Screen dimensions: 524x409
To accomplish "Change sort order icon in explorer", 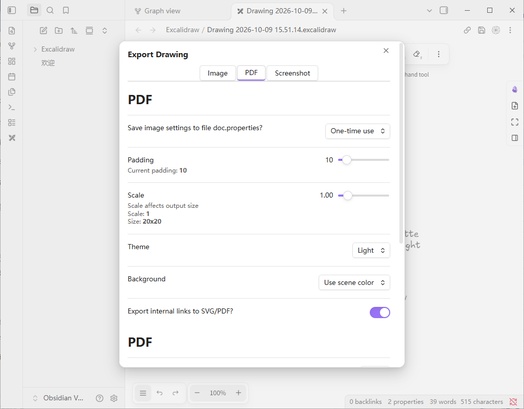I will [x=74, y=31].
